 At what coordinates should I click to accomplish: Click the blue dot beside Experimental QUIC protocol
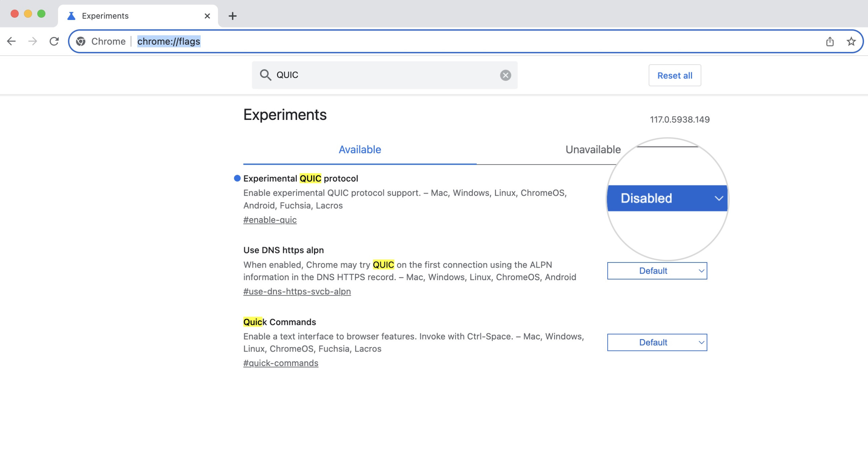click(x=237, y=178)
